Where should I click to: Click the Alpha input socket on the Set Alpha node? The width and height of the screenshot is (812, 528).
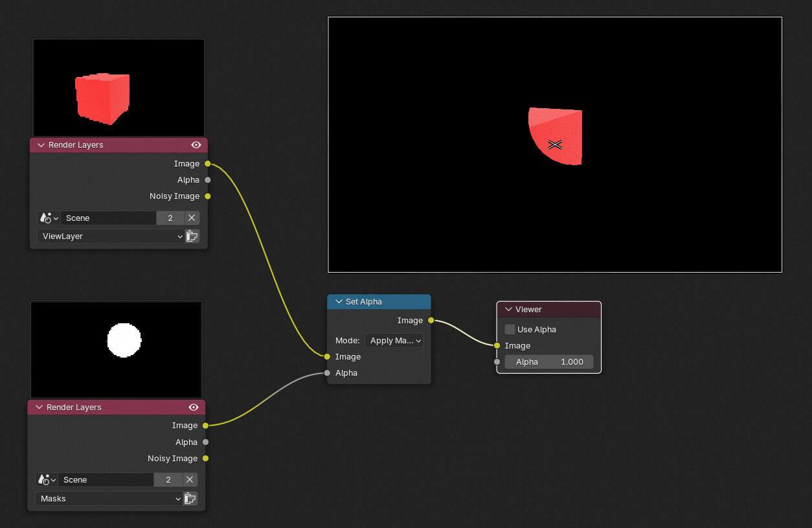click(327, 373)
